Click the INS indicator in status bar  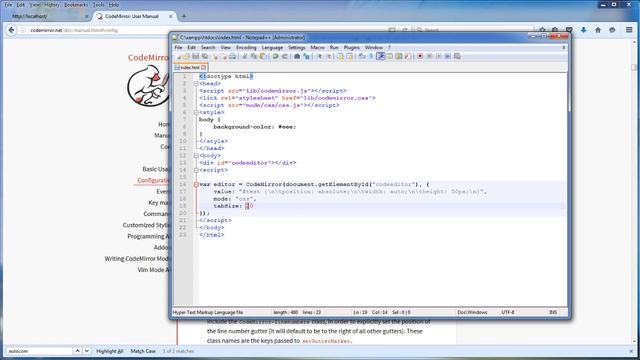tap(553, 312)
